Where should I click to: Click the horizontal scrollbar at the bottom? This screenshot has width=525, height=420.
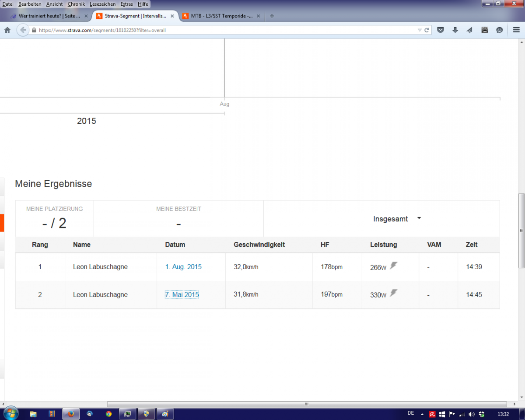click(306, 404)
